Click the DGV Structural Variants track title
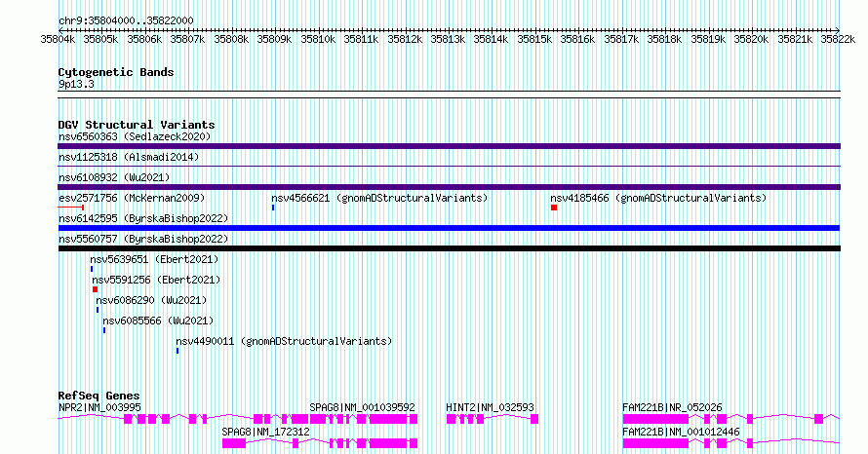868x454 pixels. click(137, 125)
